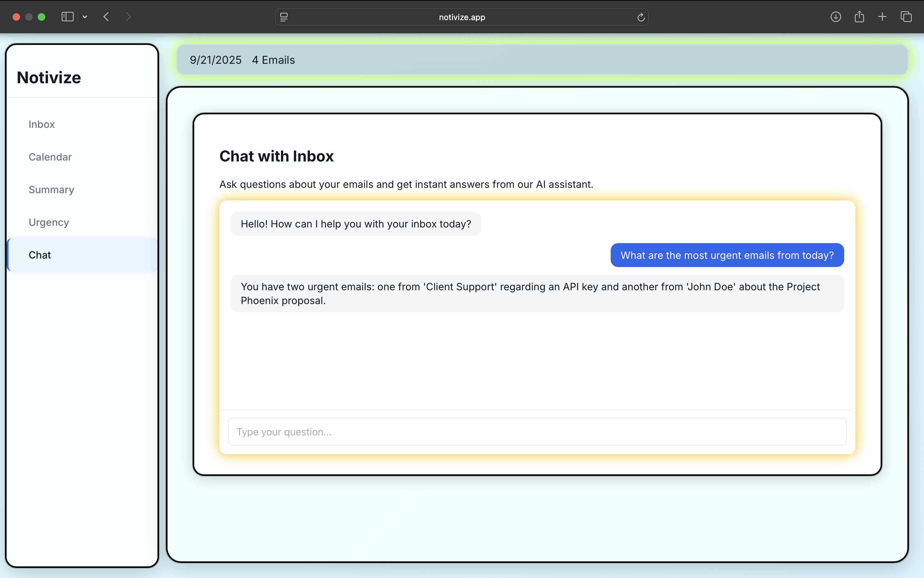Screen dimensions: 924x578
Task: Open the Share menu icon
Action: click(x=859, y=17)
